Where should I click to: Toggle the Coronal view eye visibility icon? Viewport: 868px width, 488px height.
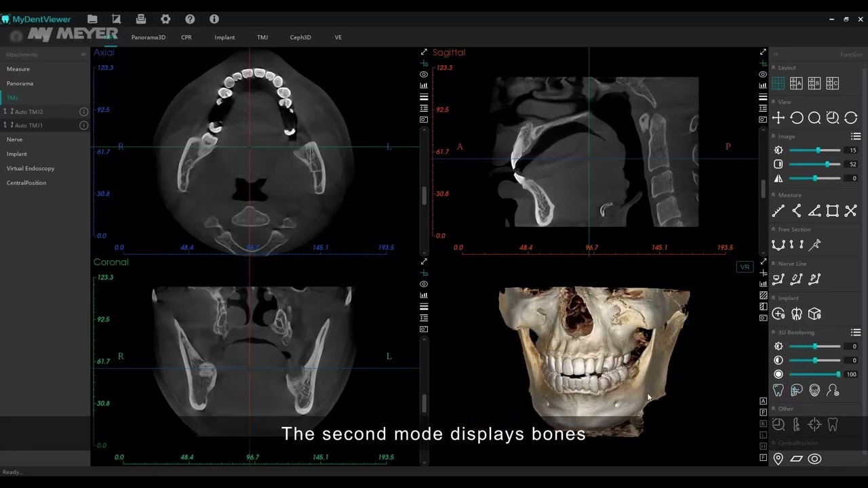[424, 284]
